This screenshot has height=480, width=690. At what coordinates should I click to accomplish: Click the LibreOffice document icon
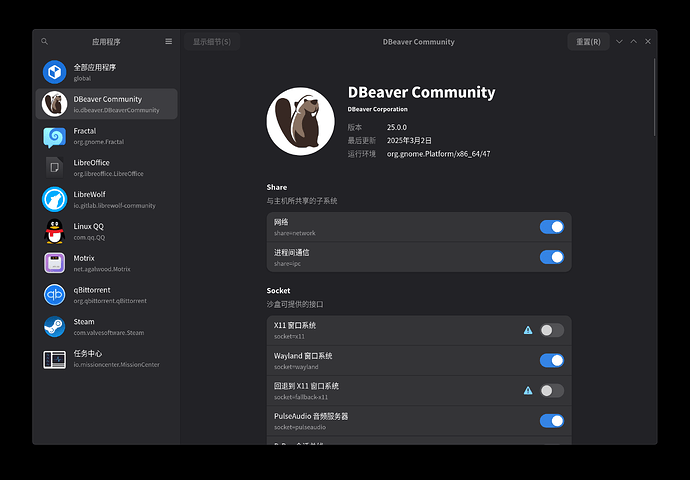pyautogui.click(x=55, y=168)
